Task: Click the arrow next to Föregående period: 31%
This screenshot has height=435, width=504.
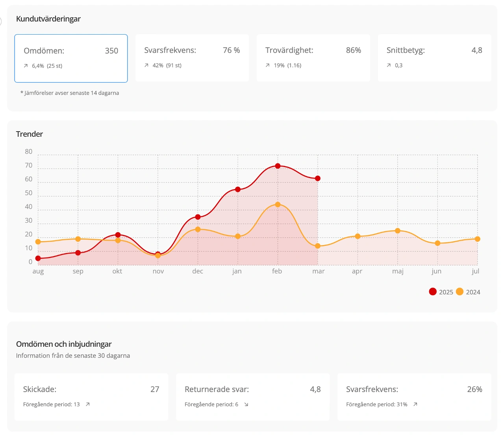Action: pyautogui.click(x=415, y=404)
